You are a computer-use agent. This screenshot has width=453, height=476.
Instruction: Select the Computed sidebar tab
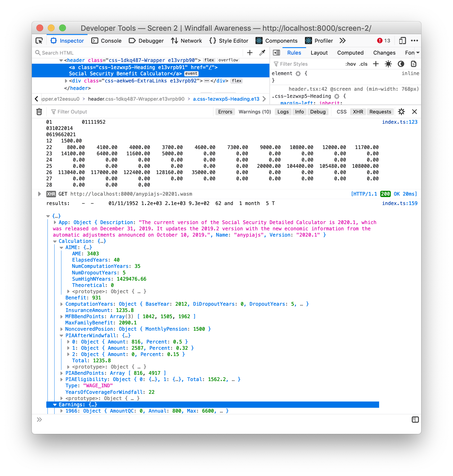[x=350, y=53]
